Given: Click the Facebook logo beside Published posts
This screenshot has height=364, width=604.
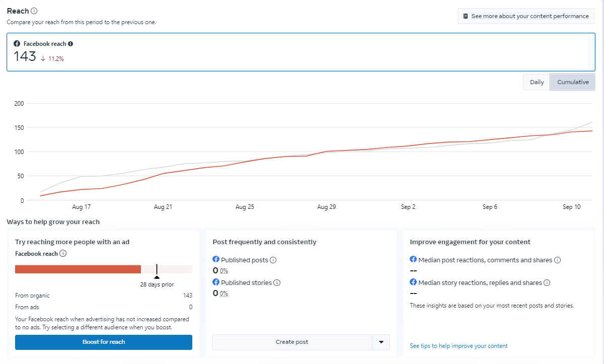Looking at the screenshot, I should click(216, 260).
